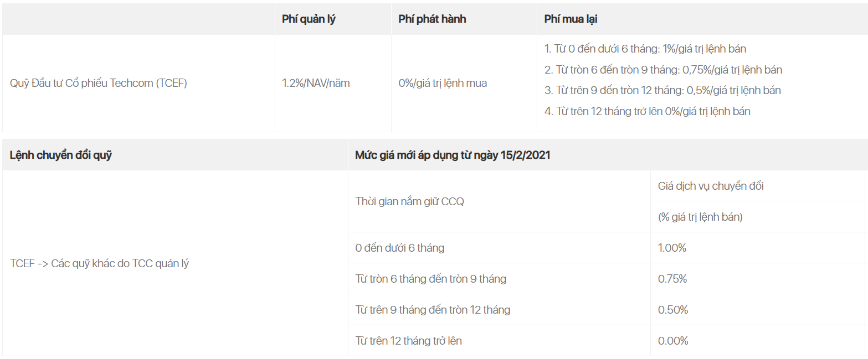868x359 pixels.
Task: Click the '1.2%/NAV/năm' management fee value
Action: (316, 84)
